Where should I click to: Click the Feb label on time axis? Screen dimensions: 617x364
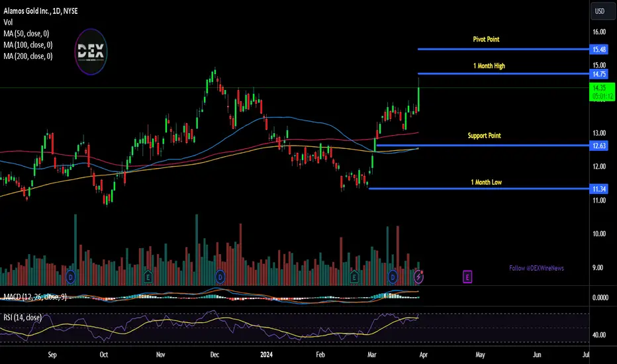click(320, 355)
